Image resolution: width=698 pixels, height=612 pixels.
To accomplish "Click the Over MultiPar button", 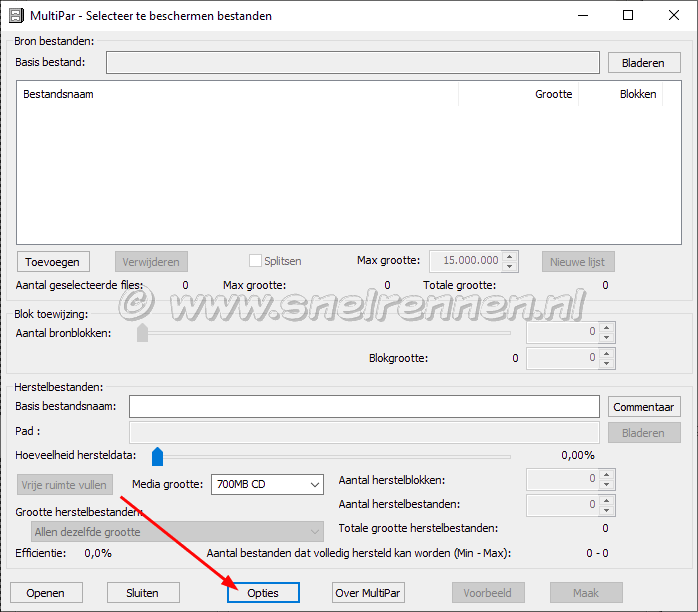I will click(x=368, y=593).
